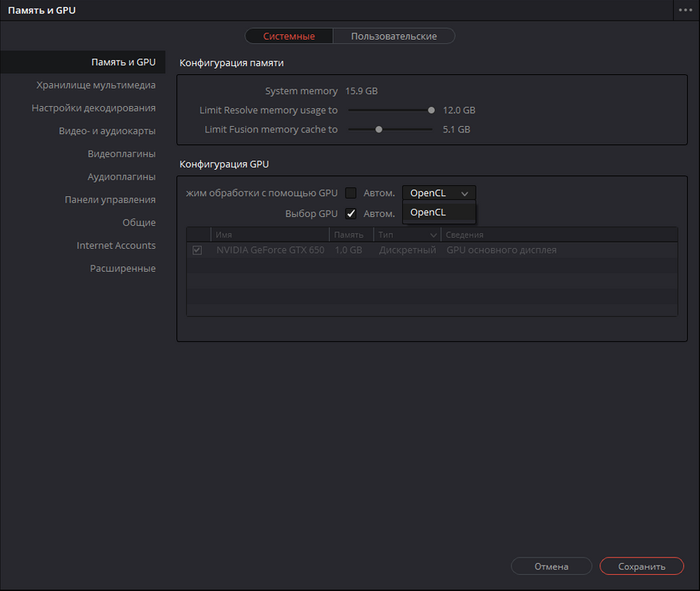Click the Память column header
The image size is (700, 591).
click(x=351, y=234)
